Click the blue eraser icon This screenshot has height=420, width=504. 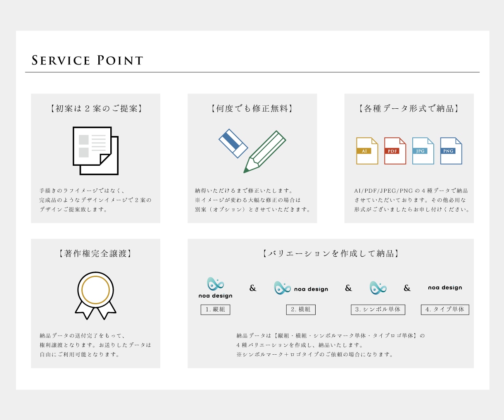[233, 143]
